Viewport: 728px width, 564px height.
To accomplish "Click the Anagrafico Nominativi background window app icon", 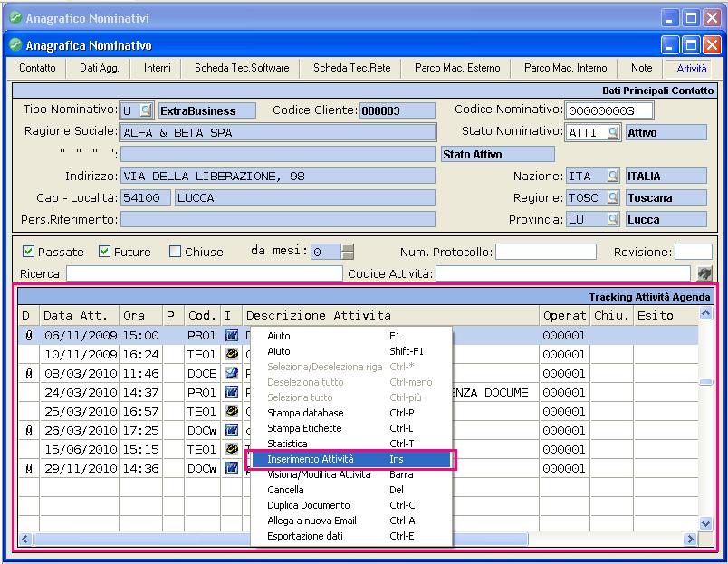I will tap(15, 17).
